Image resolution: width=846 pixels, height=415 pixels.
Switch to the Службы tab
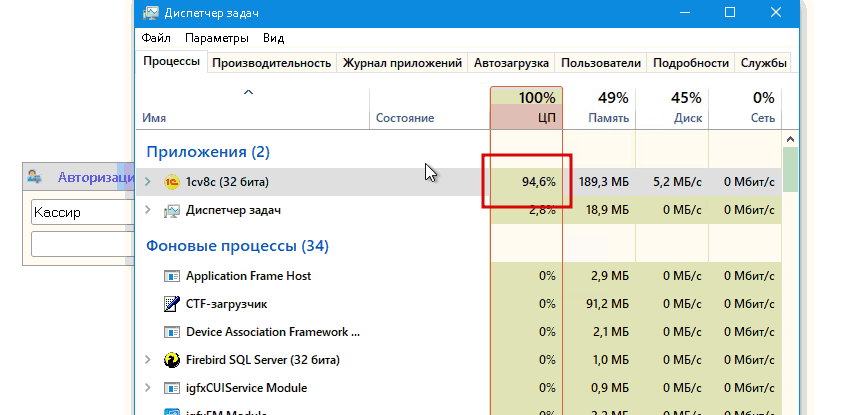763,63
